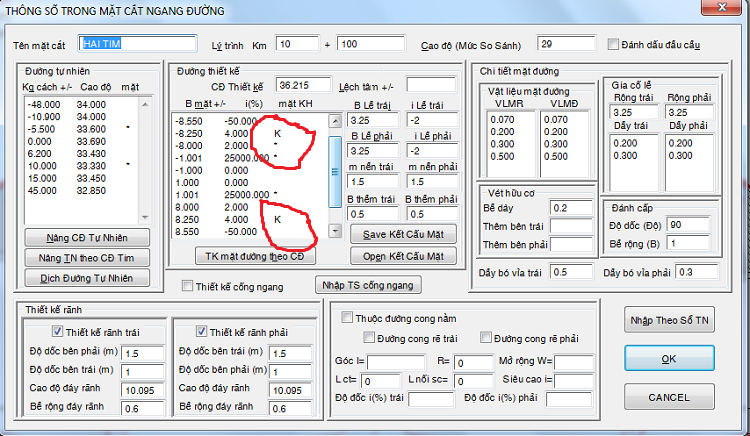
Task: Click 'Mở rộng W=' input field
Action: coord(574,362)
